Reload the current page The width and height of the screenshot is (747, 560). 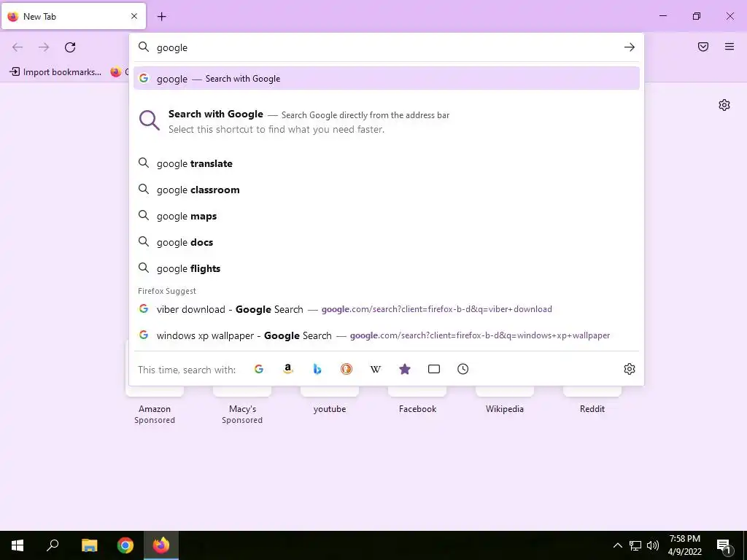tap(70, 47)
